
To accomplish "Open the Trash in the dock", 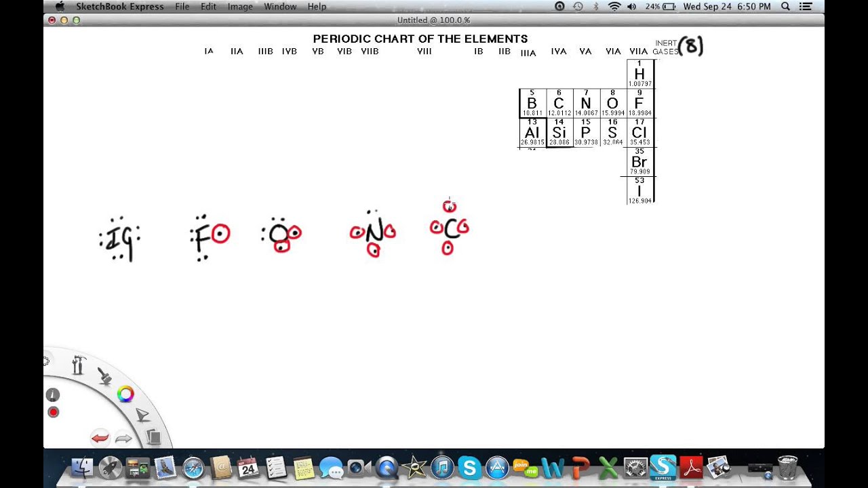I will [787, 468].
